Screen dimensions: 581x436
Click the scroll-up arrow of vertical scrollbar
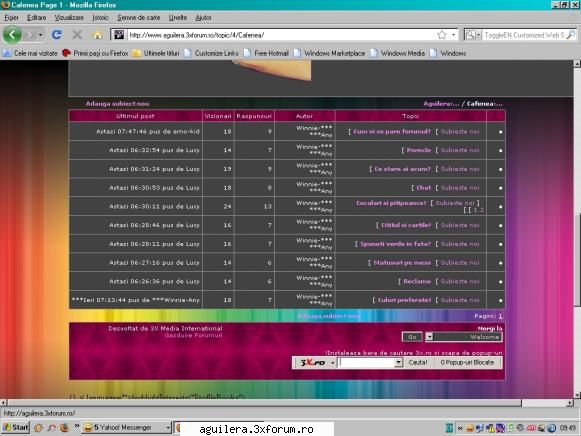(577, 64)
